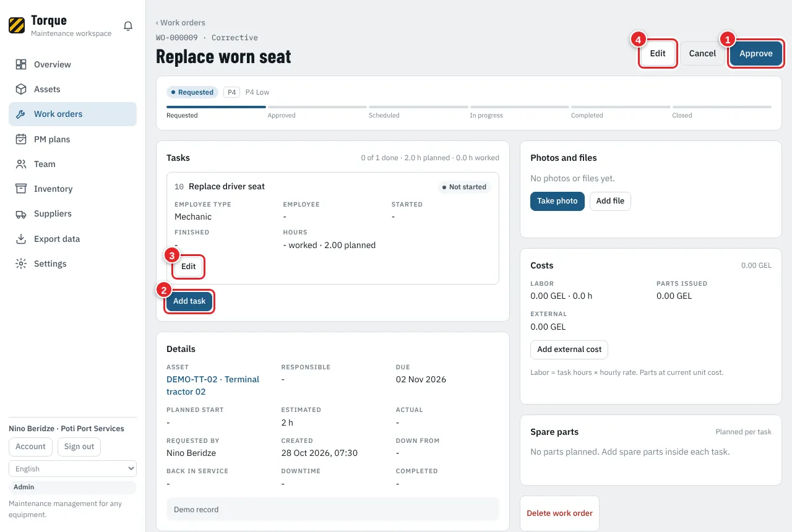Click the Suppliers truck icon
The image size is (792, 532).
tap(21, 213)
